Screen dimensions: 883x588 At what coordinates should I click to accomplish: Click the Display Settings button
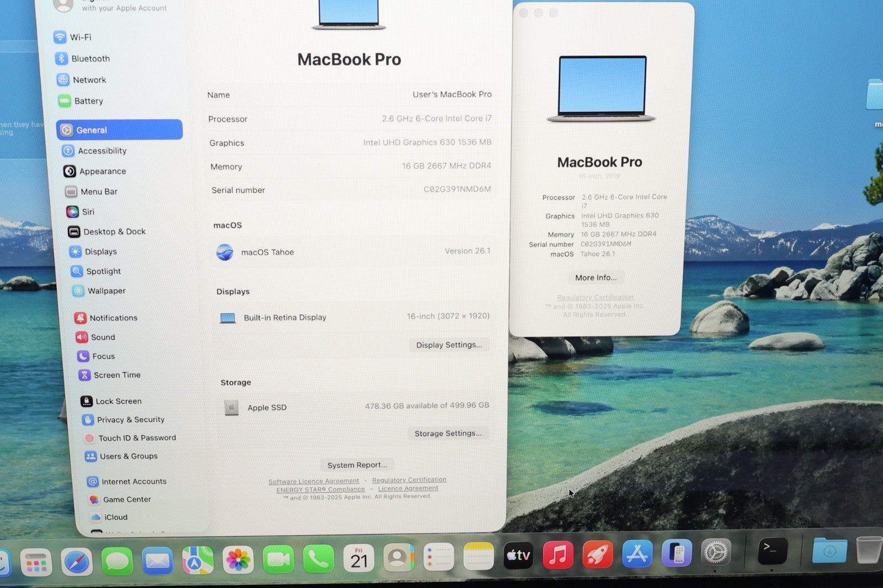449,345
